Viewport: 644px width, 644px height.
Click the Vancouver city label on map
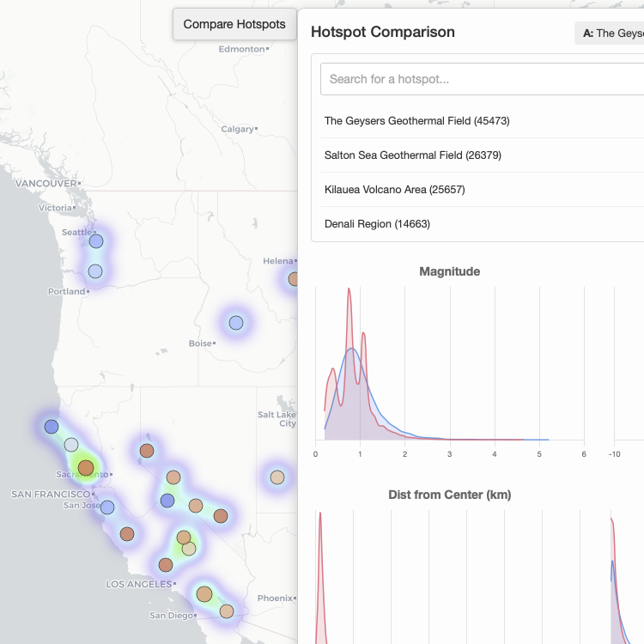coord(45,184)
